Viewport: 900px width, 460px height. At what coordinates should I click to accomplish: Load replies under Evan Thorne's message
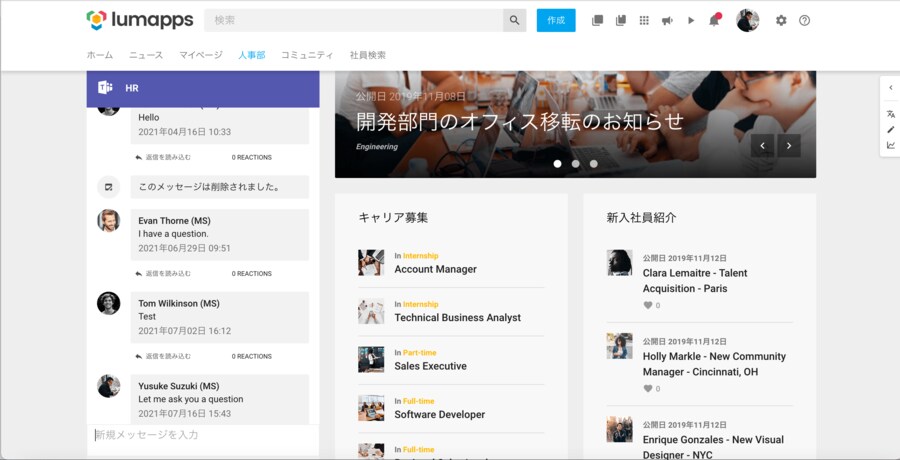pyautogui.click(x=163, y=273)
